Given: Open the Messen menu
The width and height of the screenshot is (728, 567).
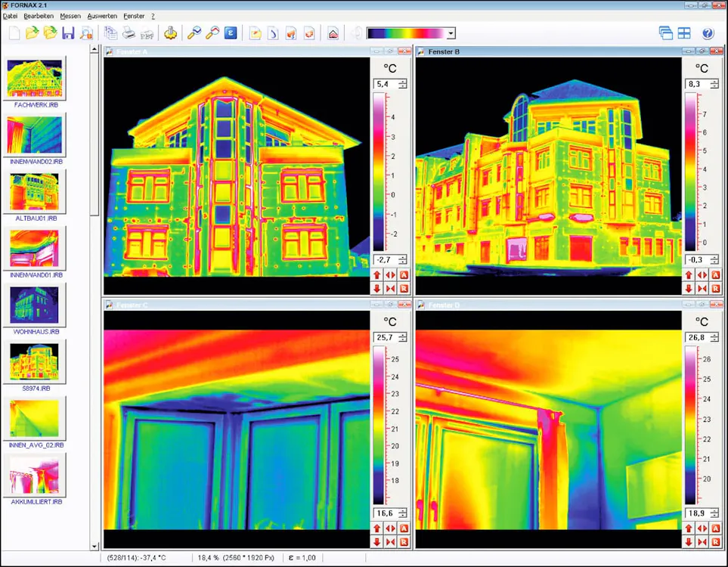Looking at the screenshot, I should click(x=70, y=16).
